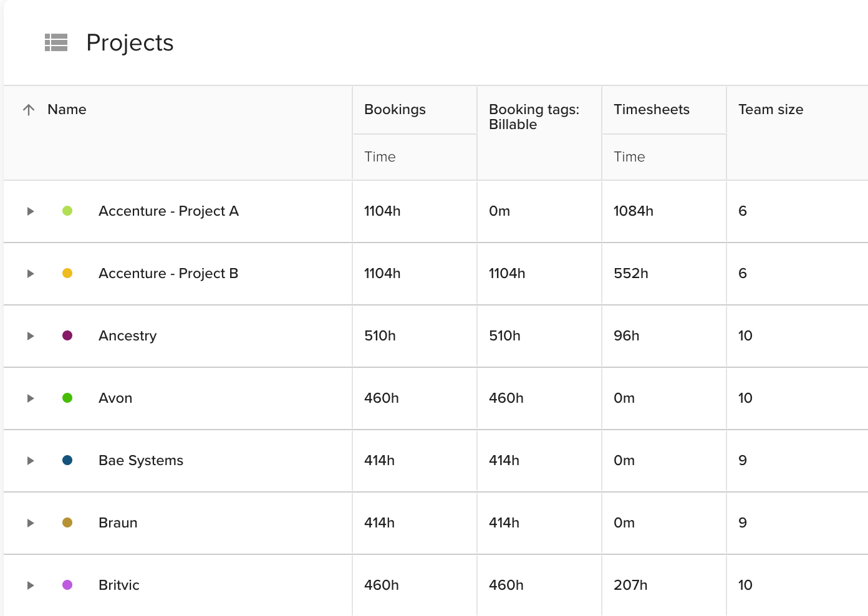Expand the Britvic project row
Screen dimensions: 868x616
(x=30, y=585)
